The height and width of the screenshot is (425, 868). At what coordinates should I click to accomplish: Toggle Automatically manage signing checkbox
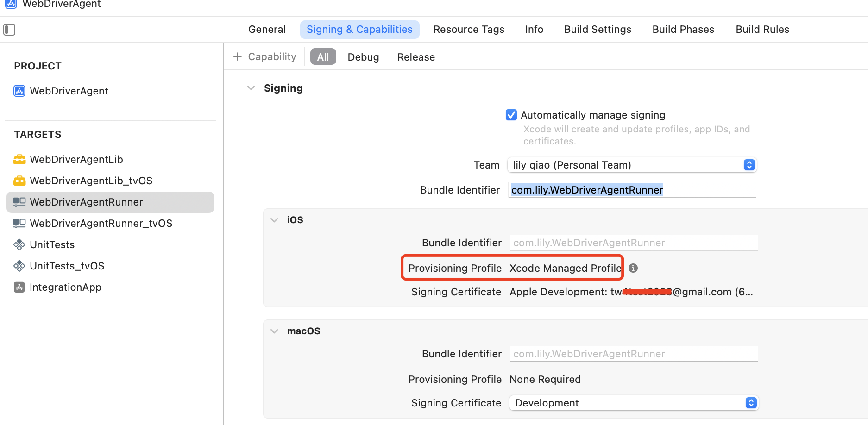click(511, 115)
